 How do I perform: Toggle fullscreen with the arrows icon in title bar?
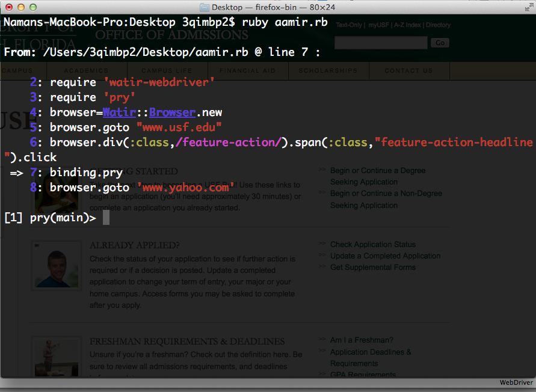click(529, 7)
